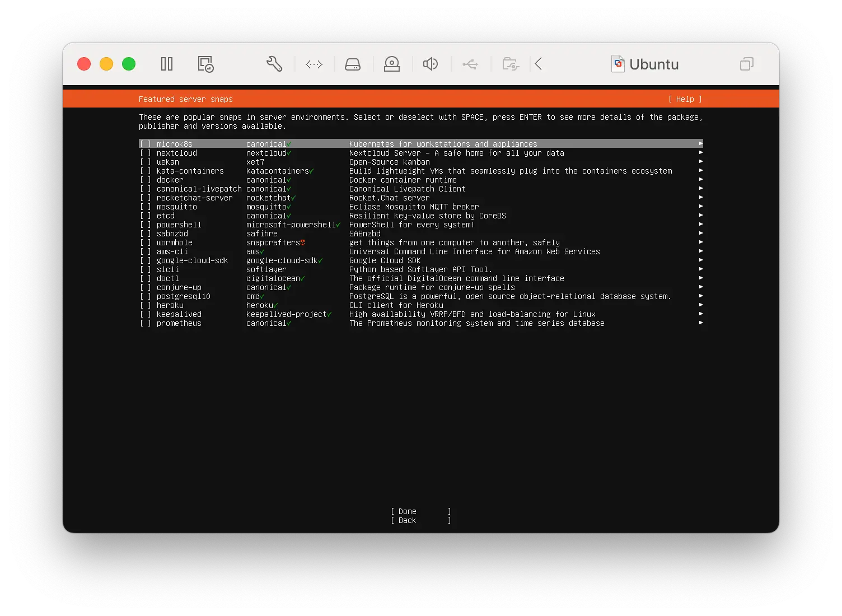Select the aws-cli checkbox
Image resolution: width=842 pixels, height=616 pixels.
tap(146, 251)
